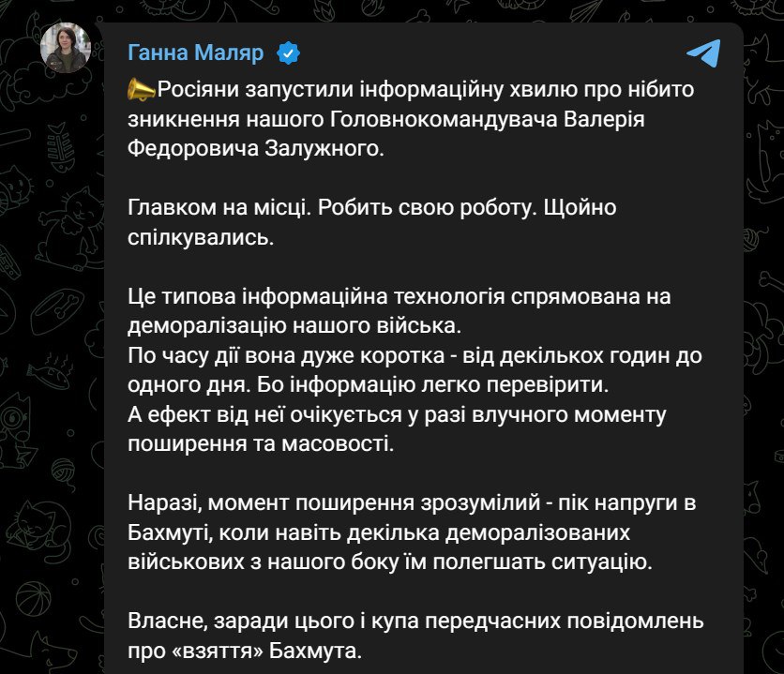Click the megaphone emoji starting the message
784x674 pixels.
[x=141, y=91]
